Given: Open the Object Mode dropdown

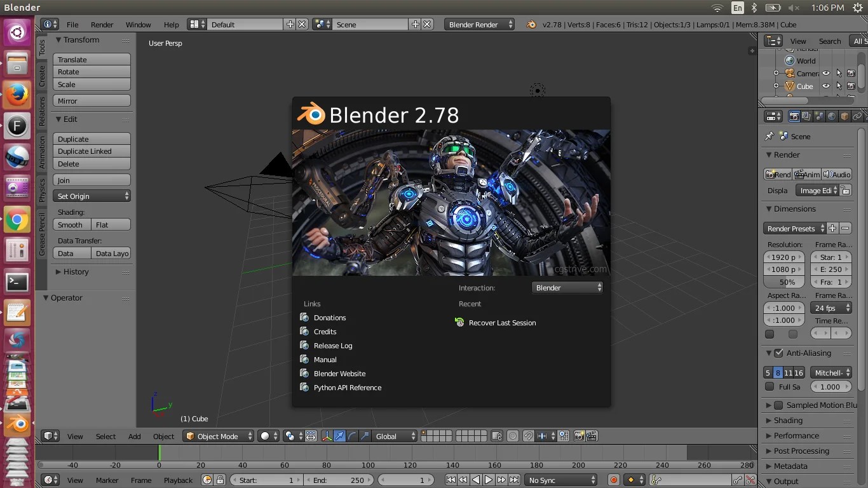Looking at the screenshot, I should (218, 436).
